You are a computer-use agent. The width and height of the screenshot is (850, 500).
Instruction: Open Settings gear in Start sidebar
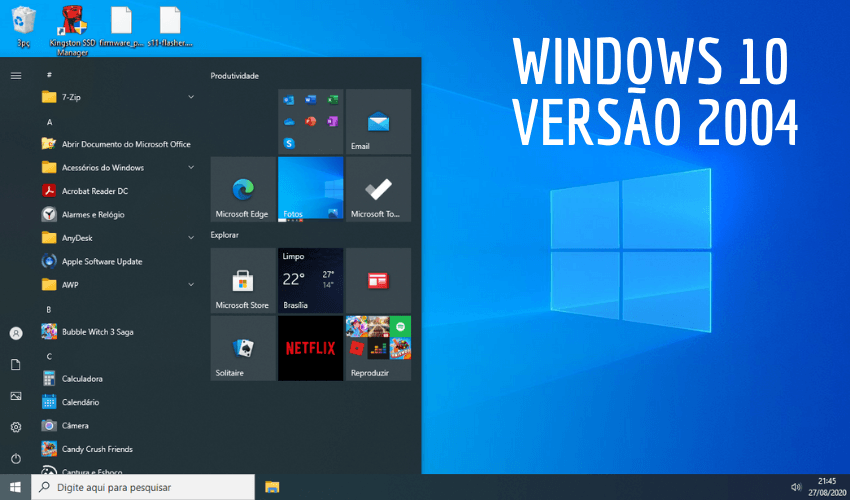click(16, 427)
